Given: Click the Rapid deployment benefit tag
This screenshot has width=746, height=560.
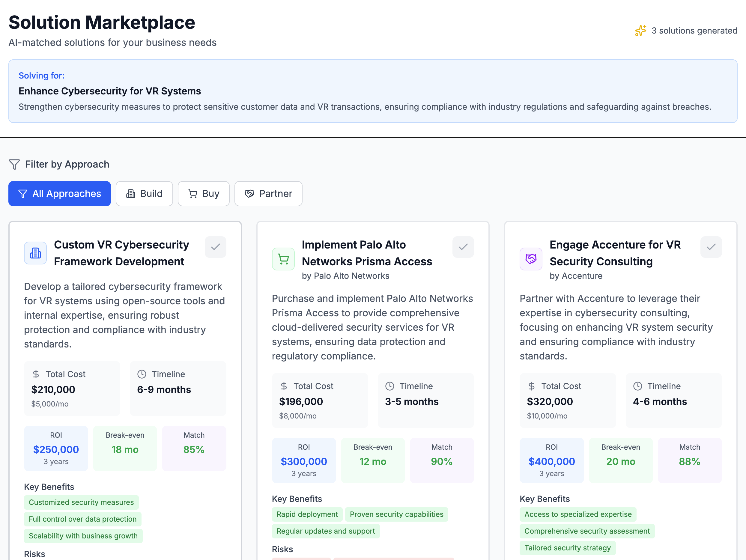Looking at the screenshot, I should [x=307, y=514].
